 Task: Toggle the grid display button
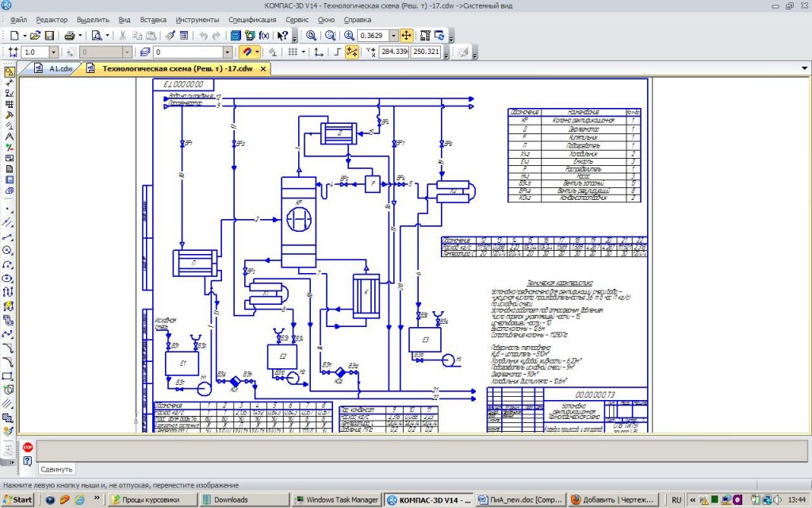click(x=293, y=52)
